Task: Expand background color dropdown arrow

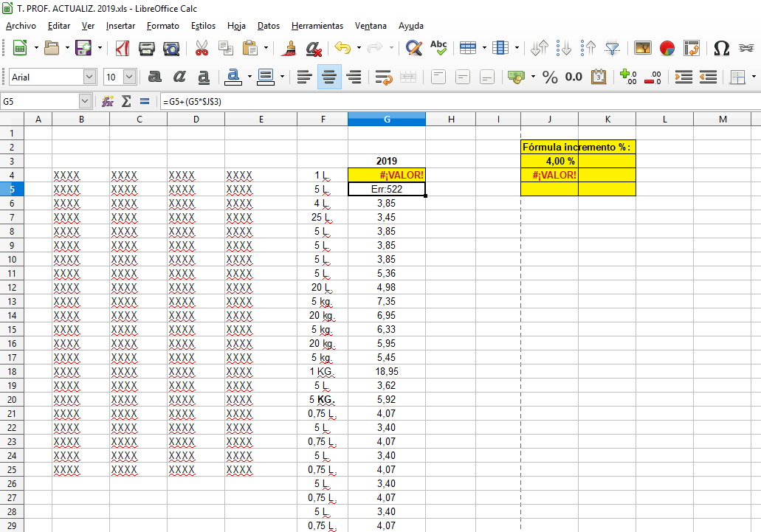Action: [x=282, y=77]
